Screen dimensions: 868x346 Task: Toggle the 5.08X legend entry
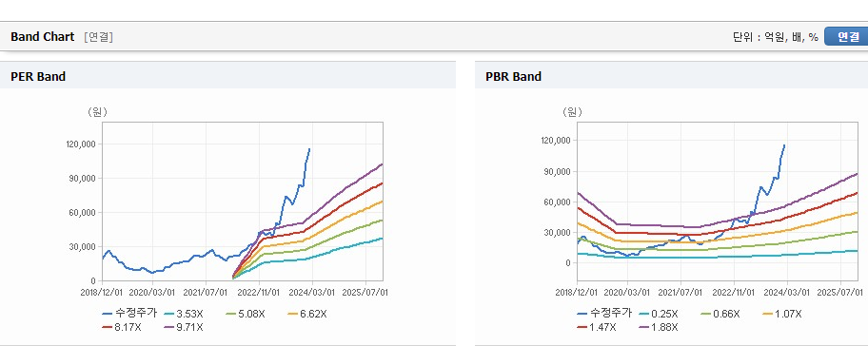[246, 314]
